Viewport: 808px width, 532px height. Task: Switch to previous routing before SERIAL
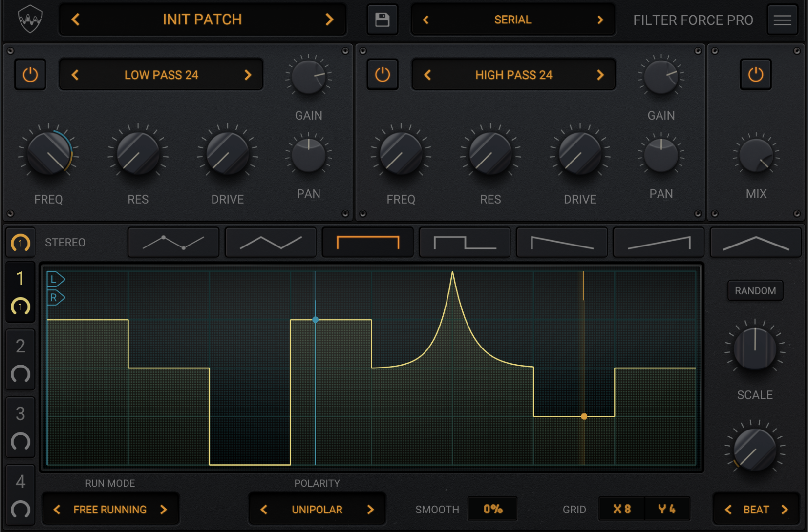(x=426, y=20)
